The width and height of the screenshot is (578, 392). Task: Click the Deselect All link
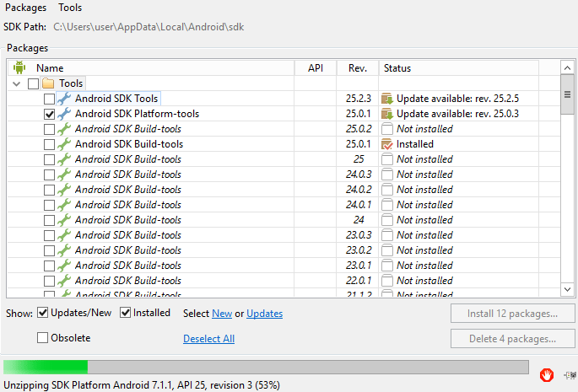coord(208,339)
